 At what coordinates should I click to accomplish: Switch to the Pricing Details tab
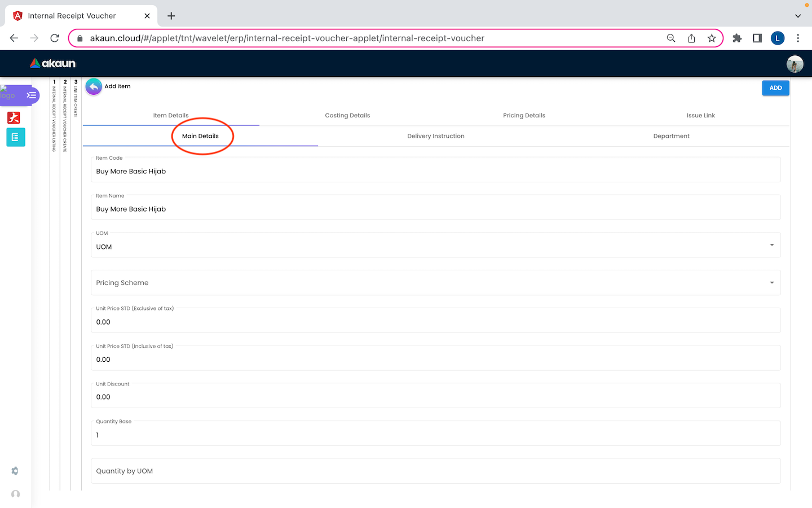coord(524,116)
